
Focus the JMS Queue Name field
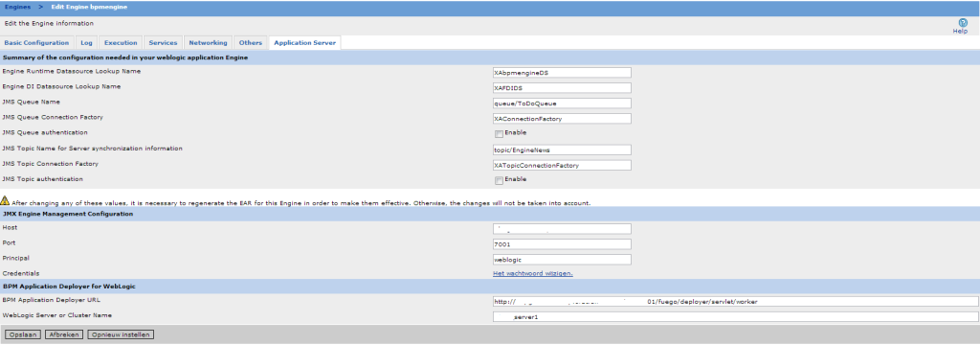tap(562, 103)
